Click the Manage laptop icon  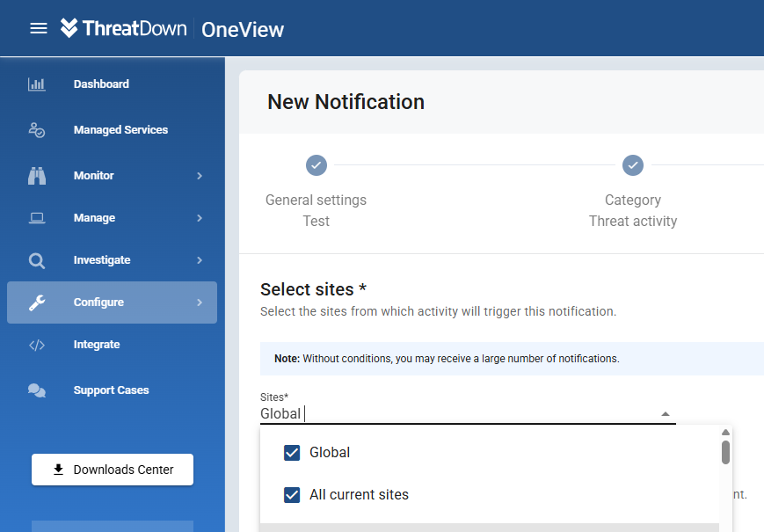(x=37, y=218)
